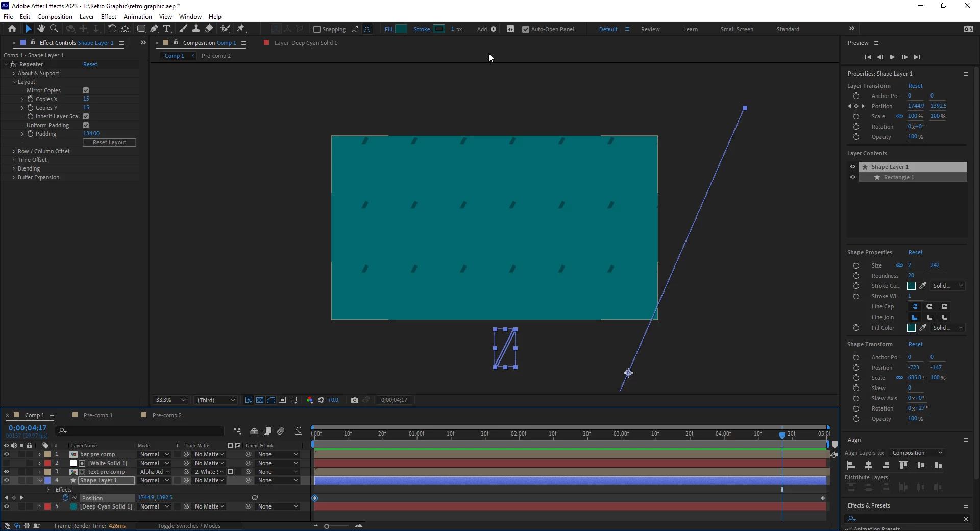Screen dimensions: 980x531
Task: Expand Time Offset group
Action: coord(14,160)
